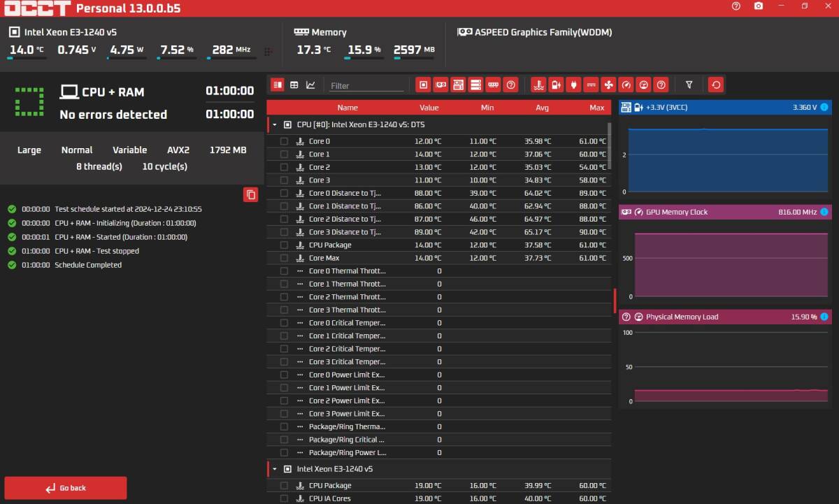Click info icon on GPU Memory Clock graph
The width and height of the screenshot is (839, 504).
(824, 212)
